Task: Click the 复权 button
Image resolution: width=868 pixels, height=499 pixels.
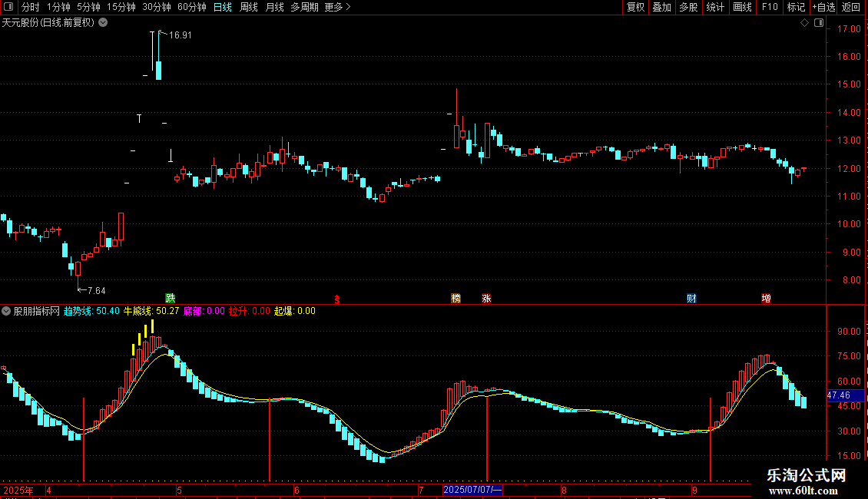Action: [x=635, y=7]
